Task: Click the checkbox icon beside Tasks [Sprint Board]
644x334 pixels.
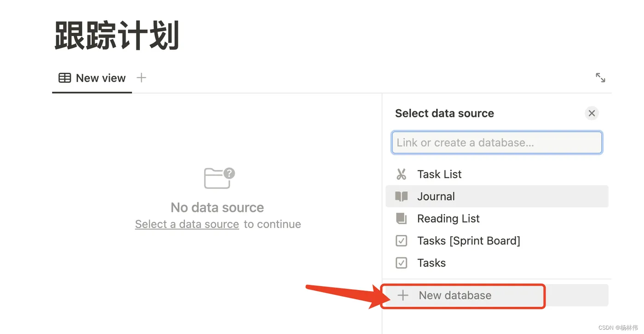Action: [x=402, y=241]
